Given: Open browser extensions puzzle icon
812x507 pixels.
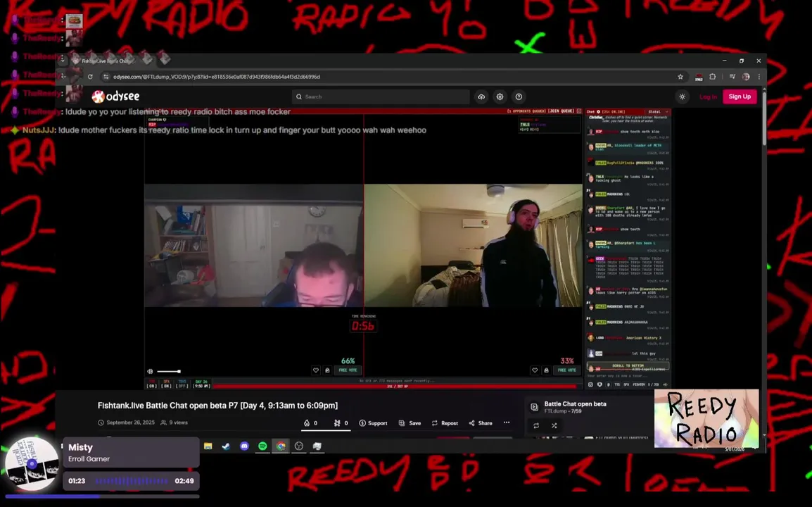Looking at the screenshot, I should [713, 77].
